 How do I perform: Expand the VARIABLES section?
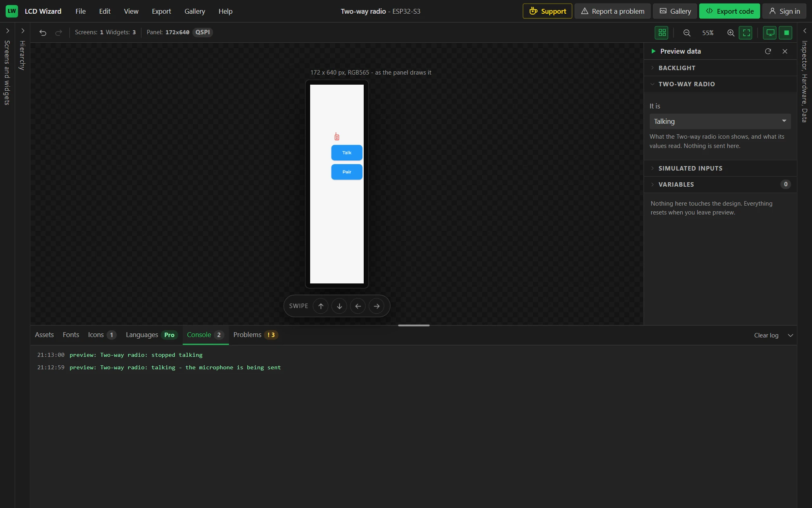720,184
